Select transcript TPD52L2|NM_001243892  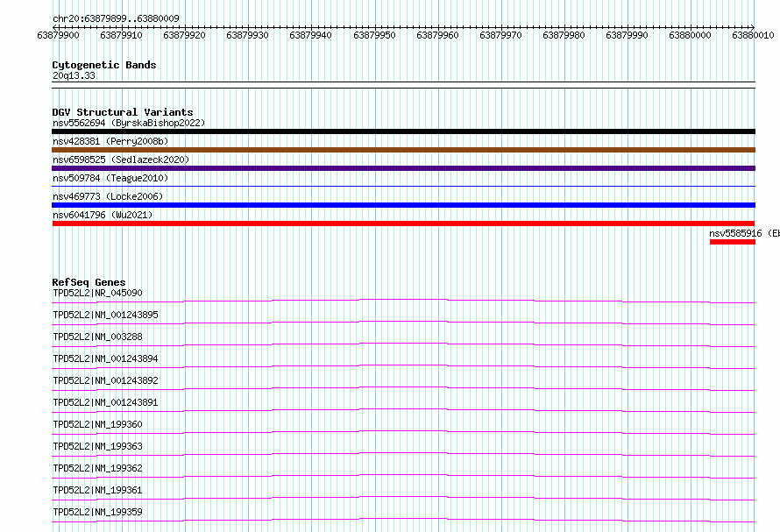tap(105, 380)
